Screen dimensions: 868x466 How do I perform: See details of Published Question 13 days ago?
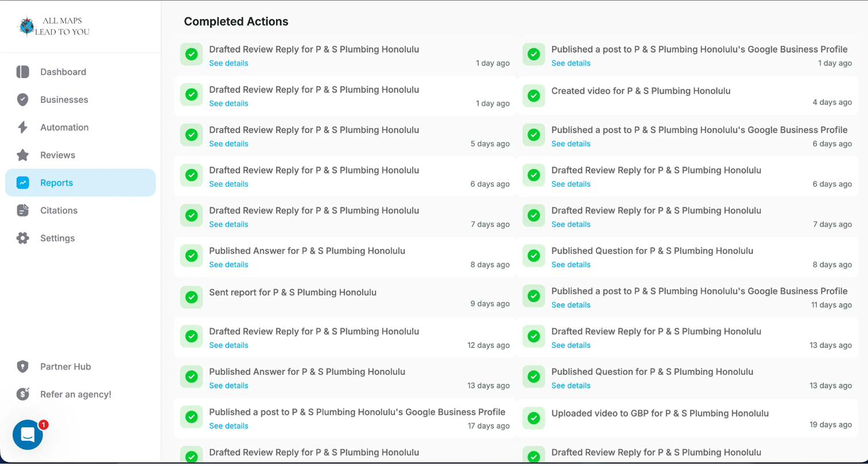(x=571, y=386)
